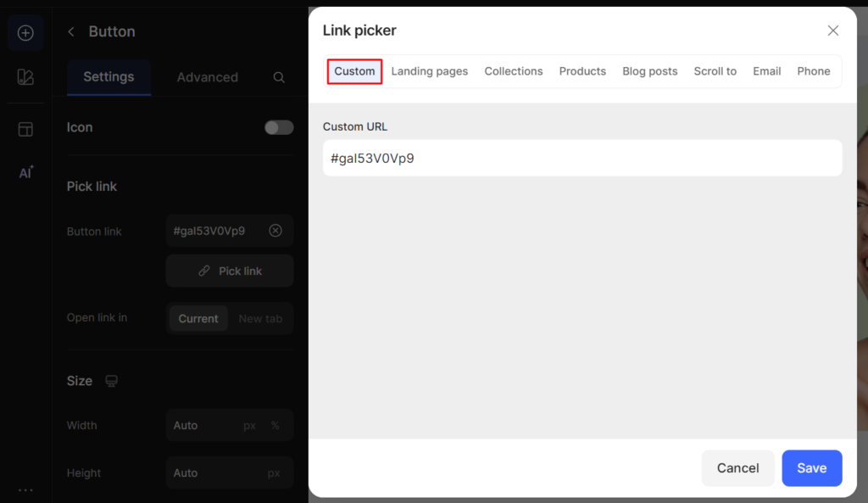
Task: Click the Pick link button
Action: 230,271
